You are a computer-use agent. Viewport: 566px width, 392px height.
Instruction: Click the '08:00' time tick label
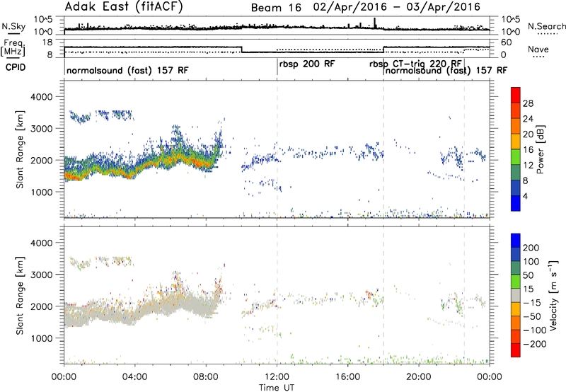(206, 377)
